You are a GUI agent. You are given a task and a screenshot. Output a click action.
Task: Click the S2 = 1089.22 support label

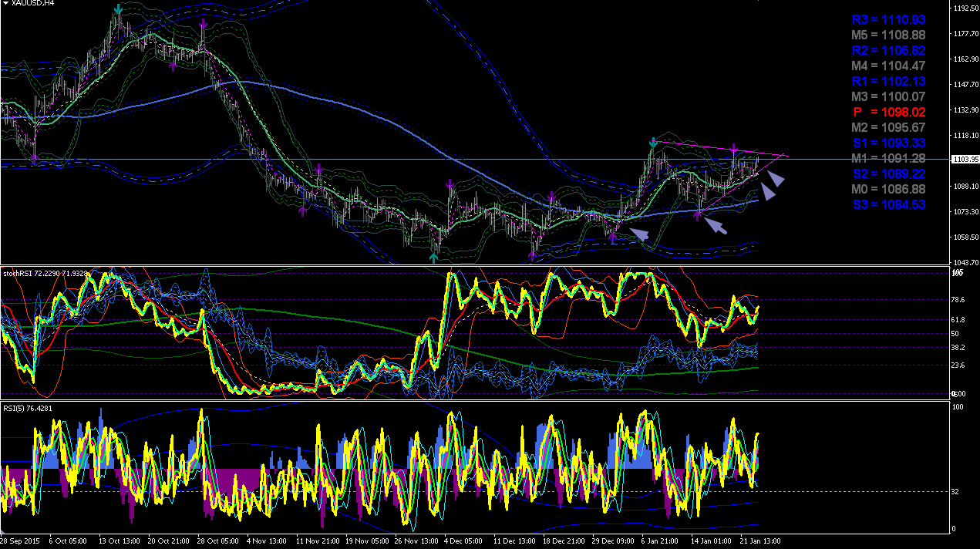(888, 173)
